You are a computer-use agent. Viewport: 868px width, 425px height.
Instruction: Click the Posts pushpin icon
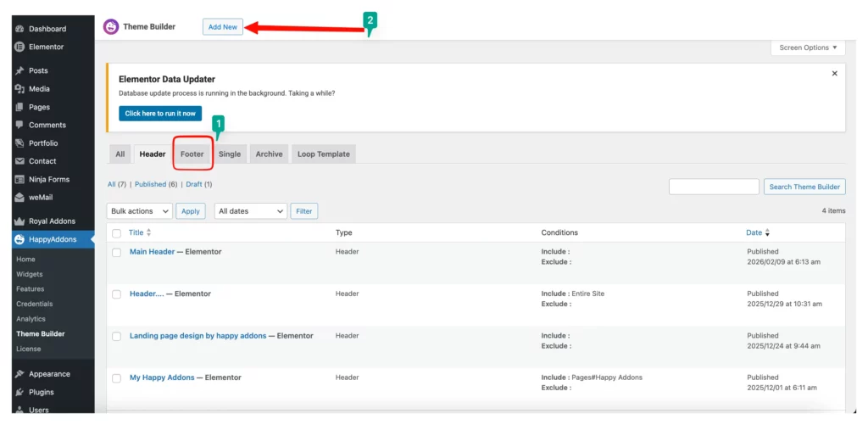coord(19,70)
